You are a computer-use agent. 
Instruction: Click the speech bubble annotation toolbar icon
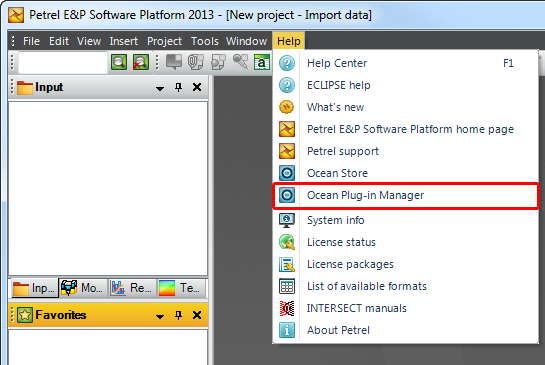tap(174, 62)
